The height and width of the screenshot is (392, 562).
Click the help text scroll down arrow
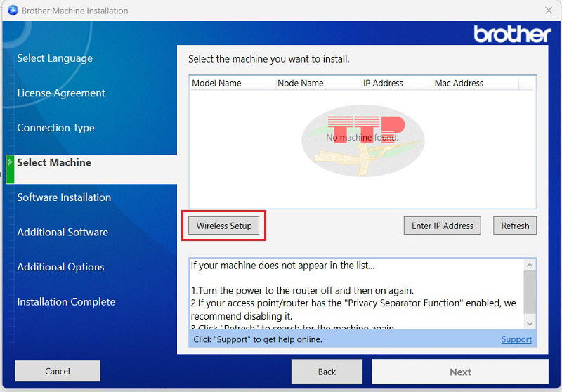coord(530,324)
